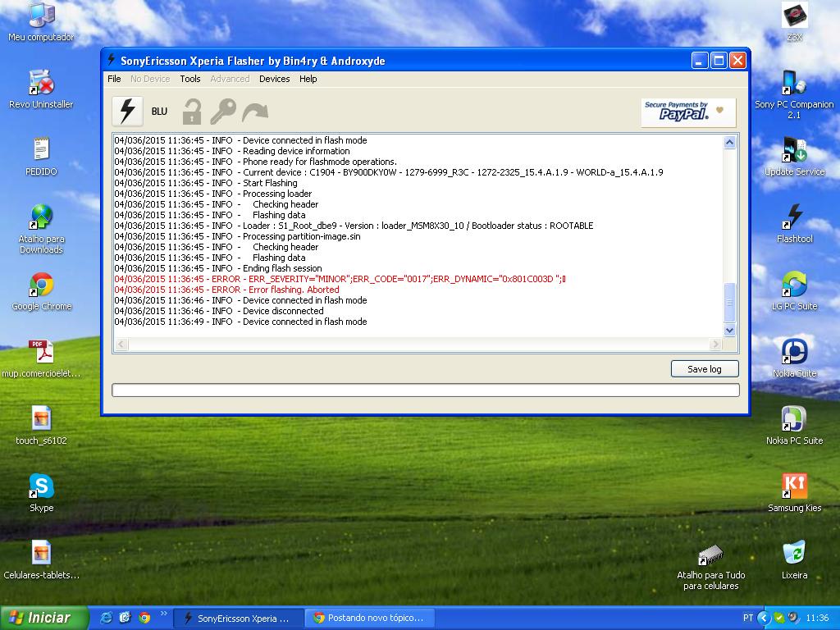Click the horizontal scrollbar right arrow

point(715,344)
